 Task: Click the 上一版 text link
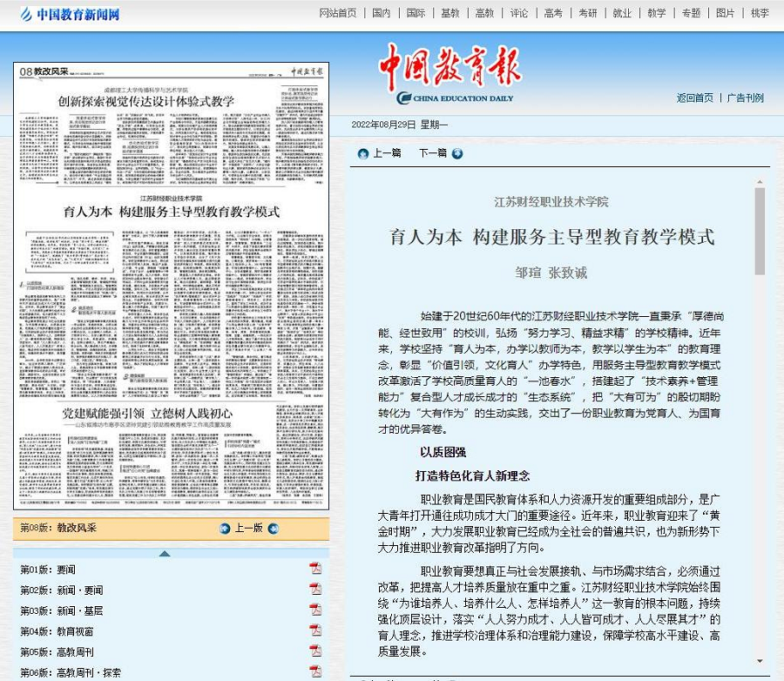tap(248, 528)
